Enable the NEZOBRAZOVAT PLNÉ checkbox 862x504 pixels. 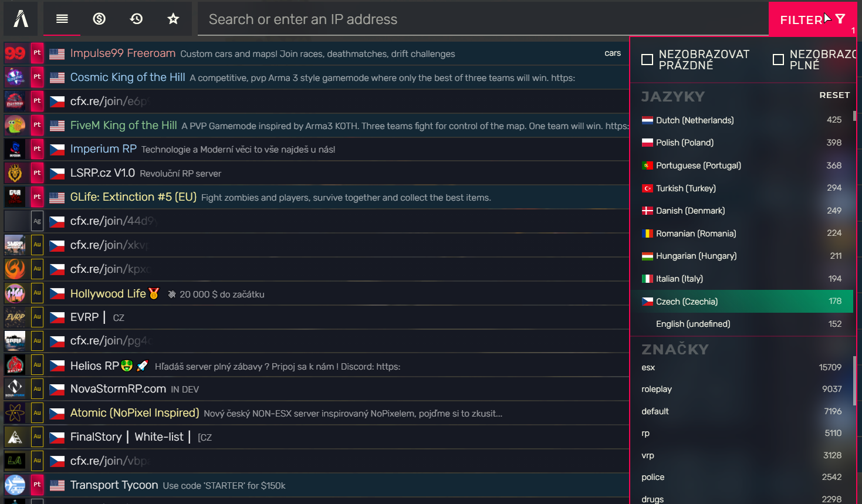click(x=778, y=59)
